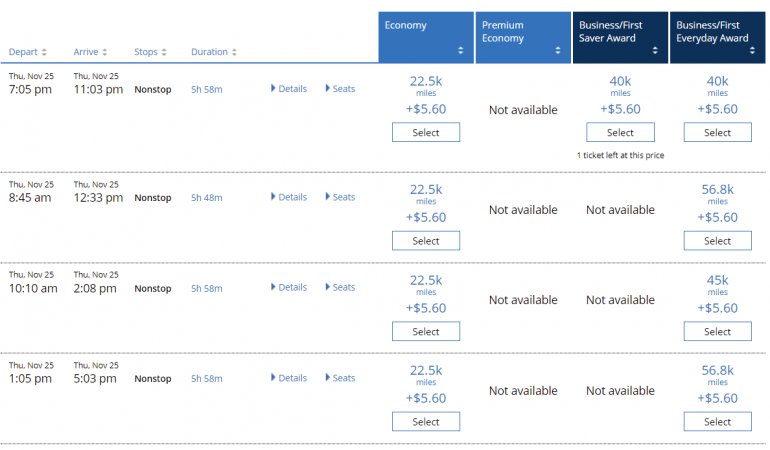Viewport: 770px width, 450px height.
Task: Sort by Business/First Saver Award arrows
Action: pyautogui.click(x=655, y=50)
